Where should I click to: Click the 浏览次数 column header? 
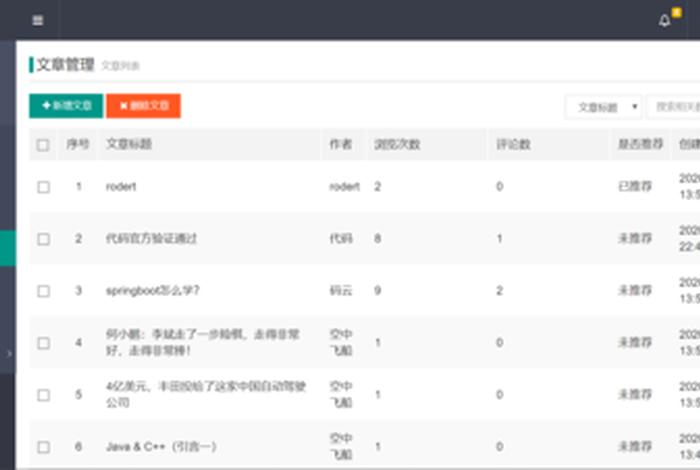(397, 145)
